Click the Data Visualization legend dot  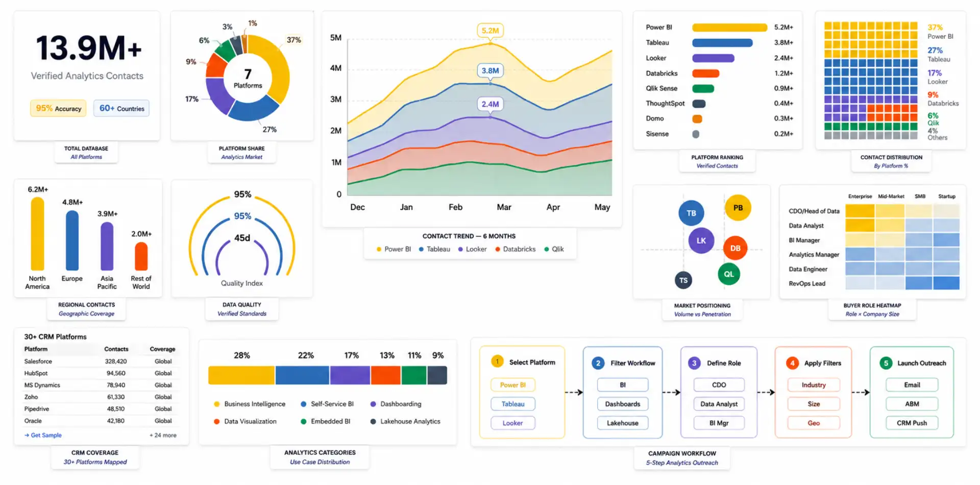[217, 421]
